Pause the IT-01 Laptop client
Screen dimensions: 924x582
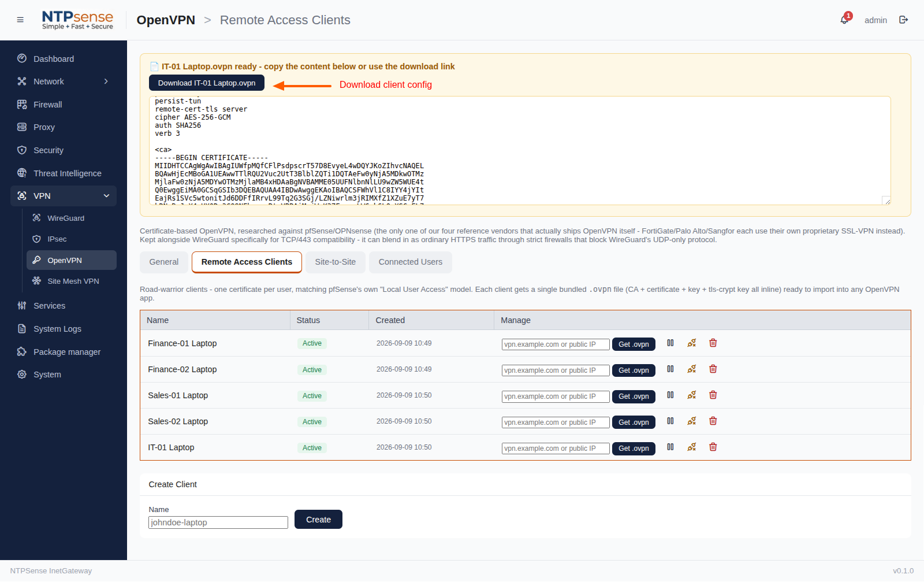tap(670, 447)
